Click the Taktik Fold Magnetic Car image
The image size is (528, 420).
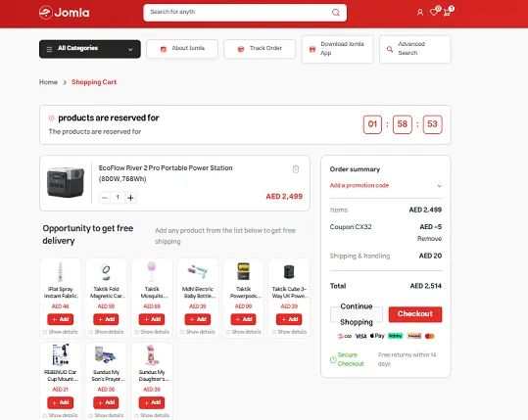[x=106, y=272]
